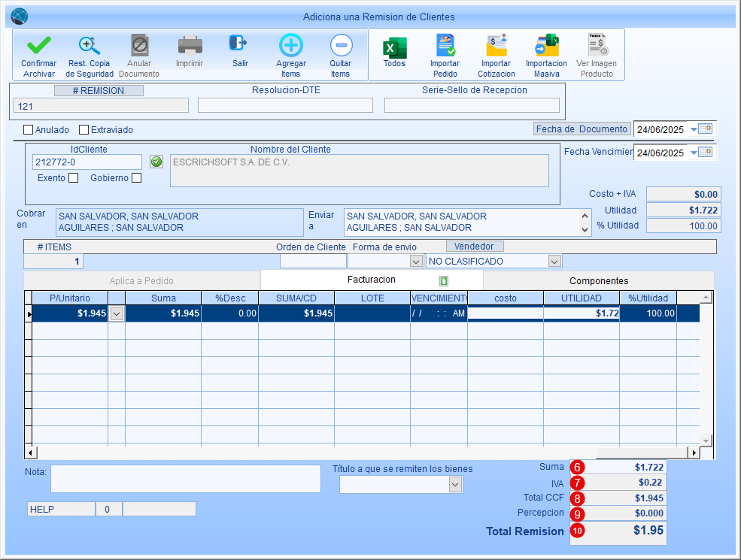The height and width of the screenshot is (560, 741).
Task: Remove a line with Quitar Items
Action: pyautogui.click(x=340, y=47)
